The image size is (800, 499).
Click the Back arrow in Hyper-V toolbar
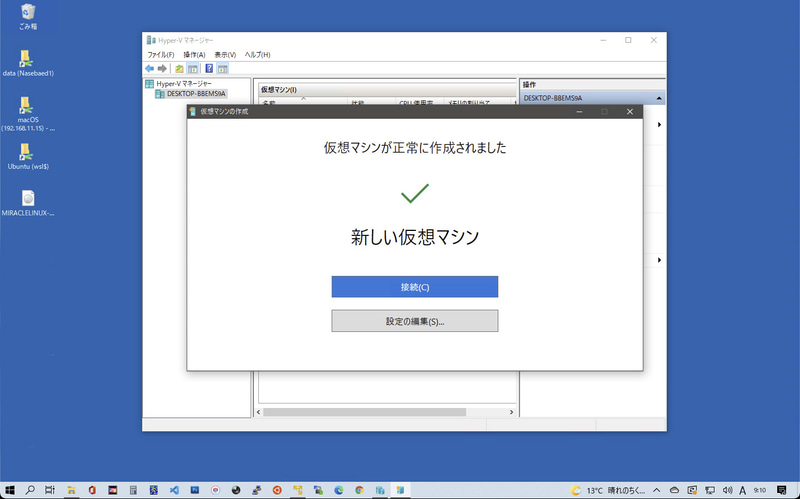tap(149, 68)
